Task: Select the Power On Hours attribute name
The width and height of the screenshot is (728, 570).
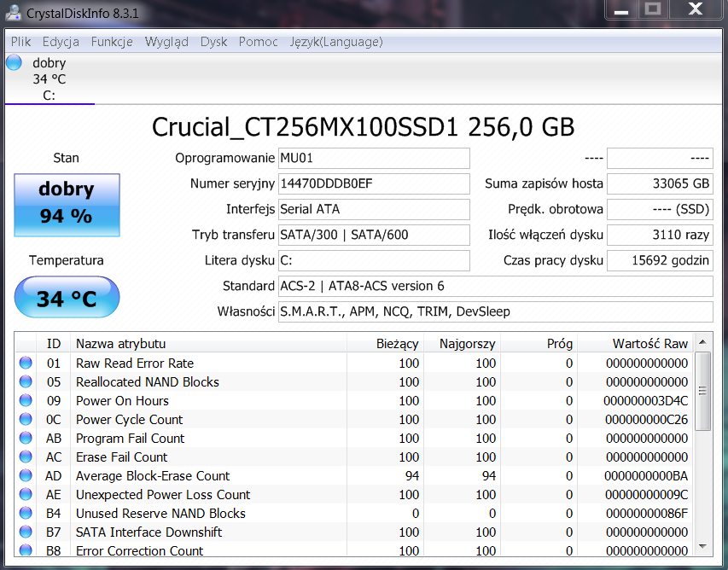Action: coord(122,400)
